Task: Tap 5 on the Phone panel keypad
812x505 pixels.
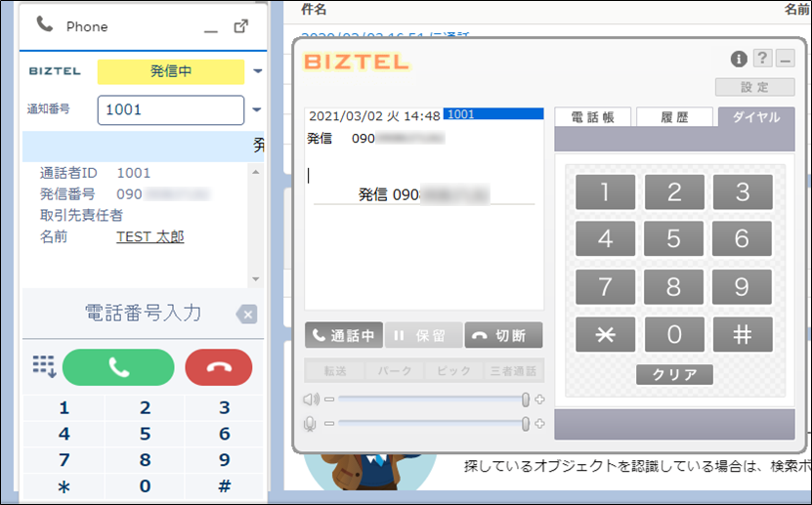Action: 145,434
